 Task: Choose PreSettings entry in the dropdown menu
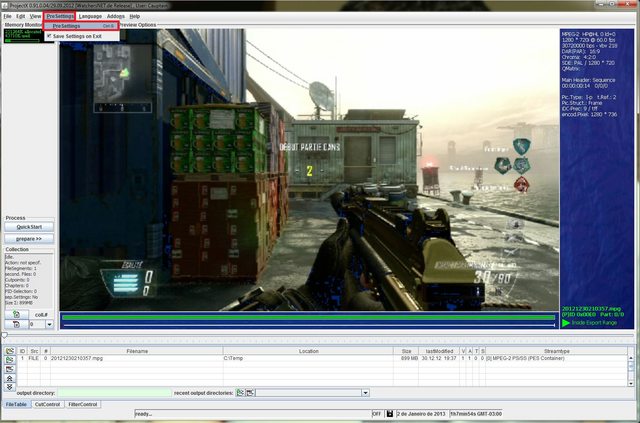tap(82, 26)
